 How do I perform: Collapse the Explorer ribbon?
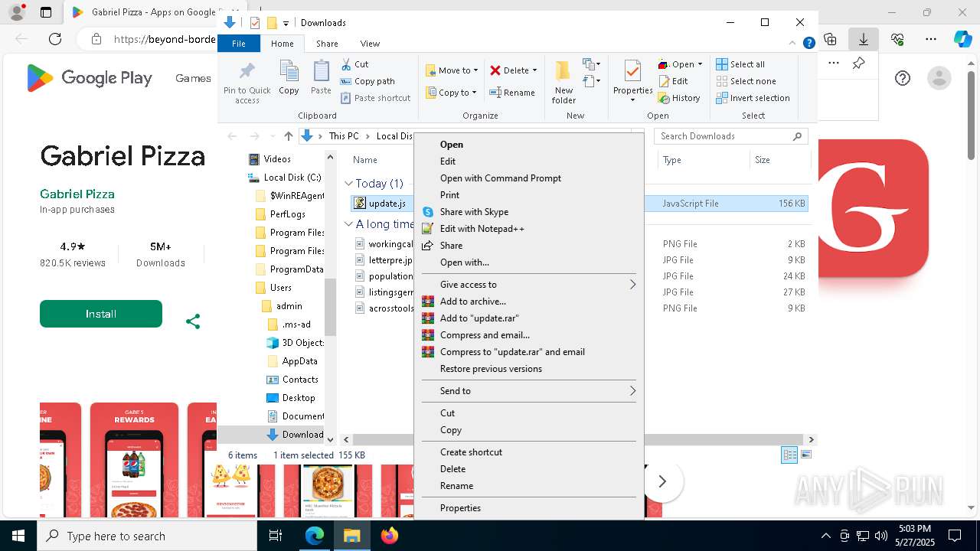tap(793, 44)
